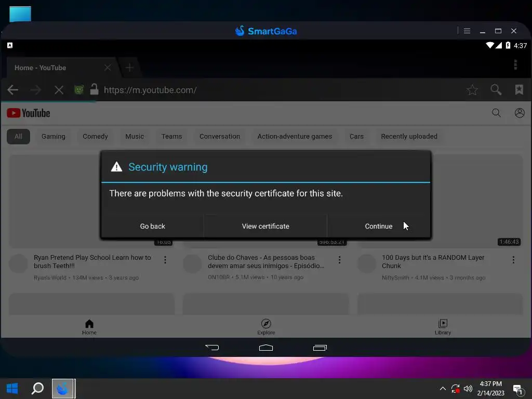Bookmark page with the star icon
The image size is (532, 399).
tap(472, 90)
